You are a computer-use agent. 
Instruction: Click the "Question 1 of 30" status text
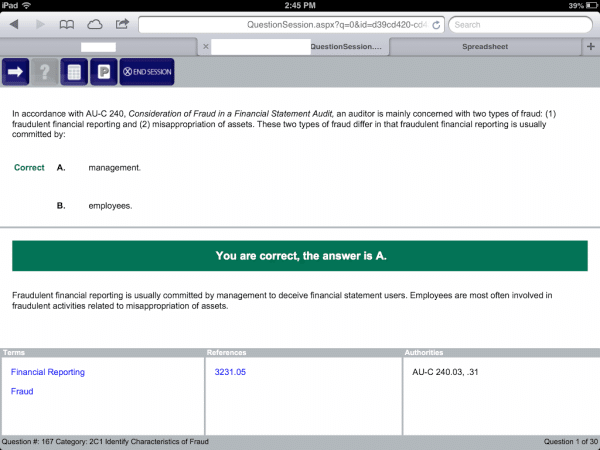[x=571, y=442]
